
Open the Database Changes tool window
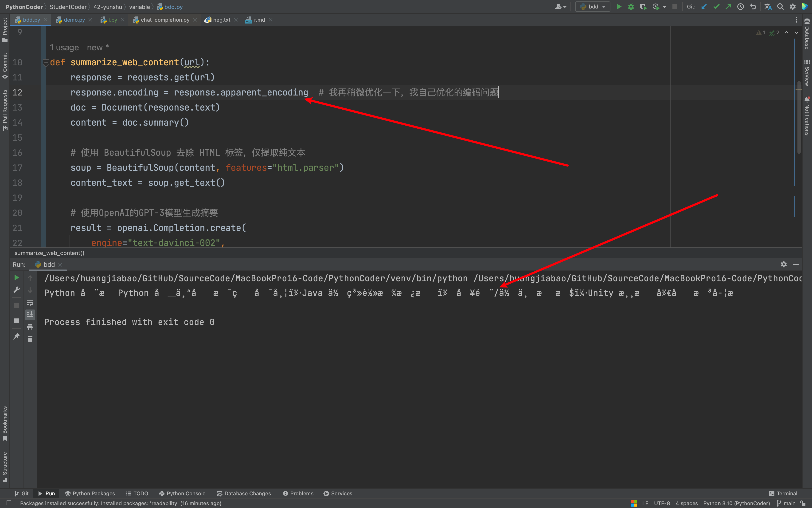tap(244, 493)
